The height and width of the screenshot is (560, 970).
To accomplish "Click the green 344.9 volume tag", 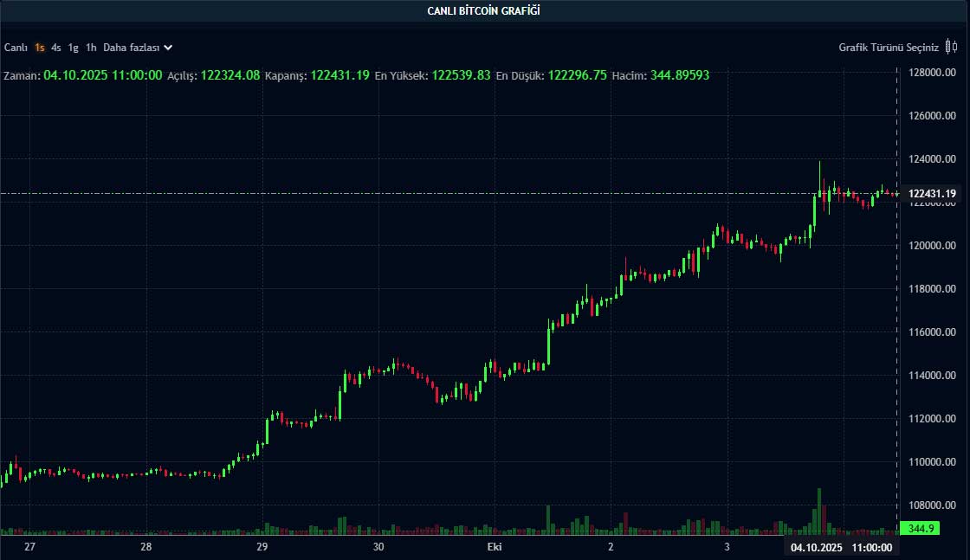I will (918, 528).
